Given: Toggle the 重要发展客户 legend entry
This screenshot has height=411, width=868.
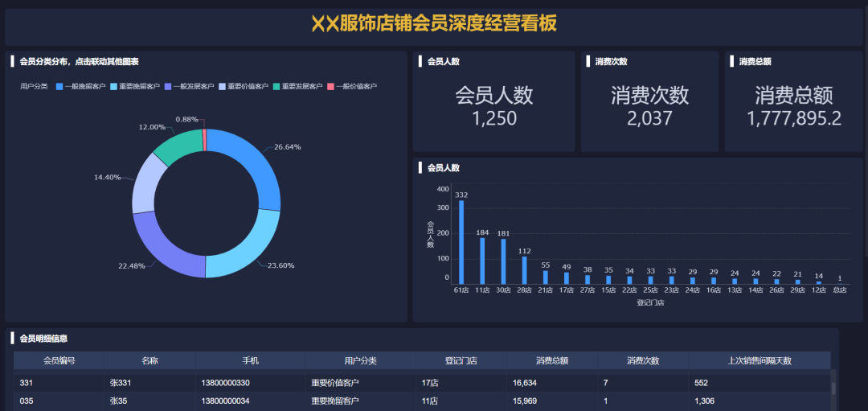Looking at the screenshot, I should [x=298, y=86].
